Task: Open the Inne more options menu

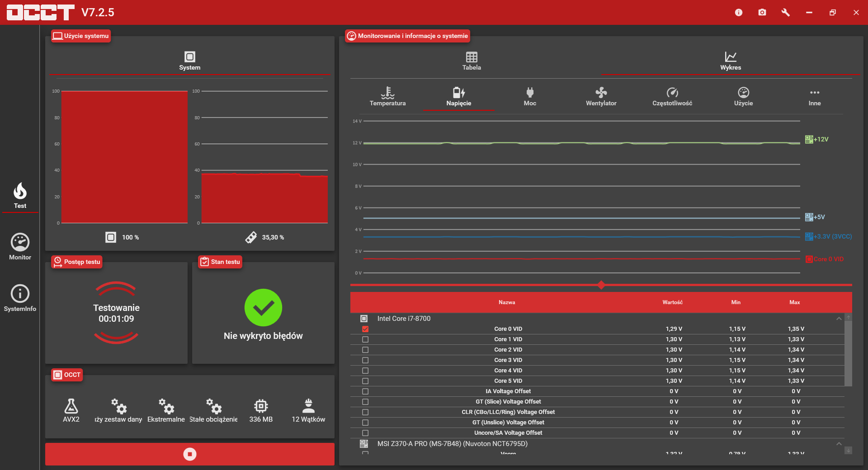Action: click(815, 97)
